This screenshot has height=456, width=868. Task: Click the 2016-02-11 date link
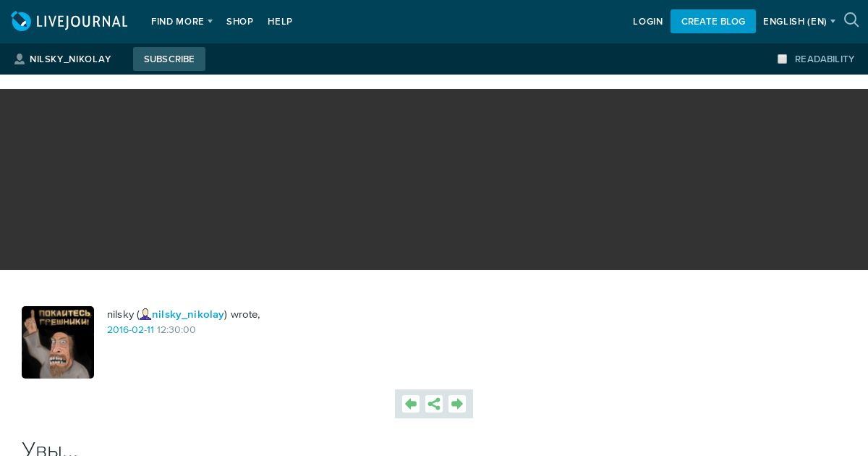[x=130, y=330]
